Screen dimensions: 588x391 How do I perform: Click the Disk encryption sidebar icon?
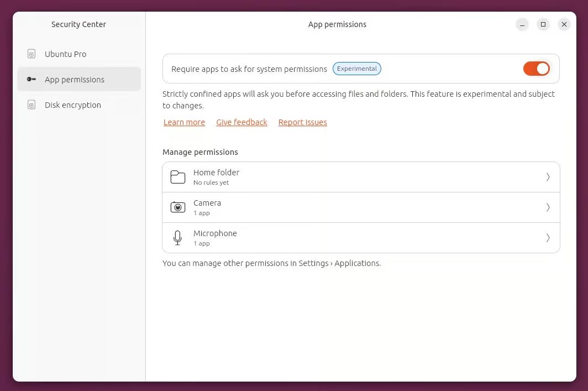(32, 105)
